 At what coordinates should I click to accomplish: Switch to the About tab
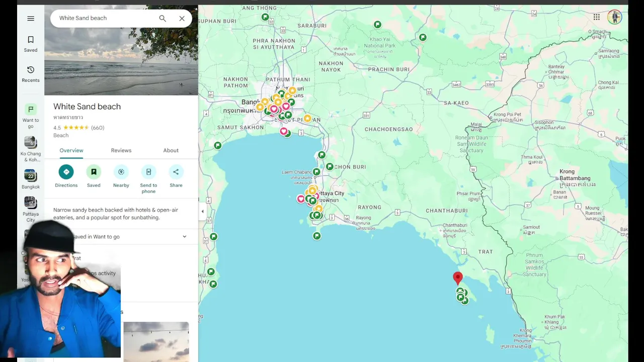[171, 150]
